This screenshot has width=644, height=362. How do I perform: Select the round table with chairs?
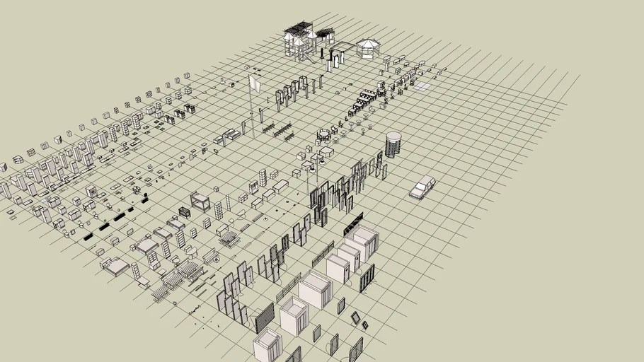(x=323, y=134)
